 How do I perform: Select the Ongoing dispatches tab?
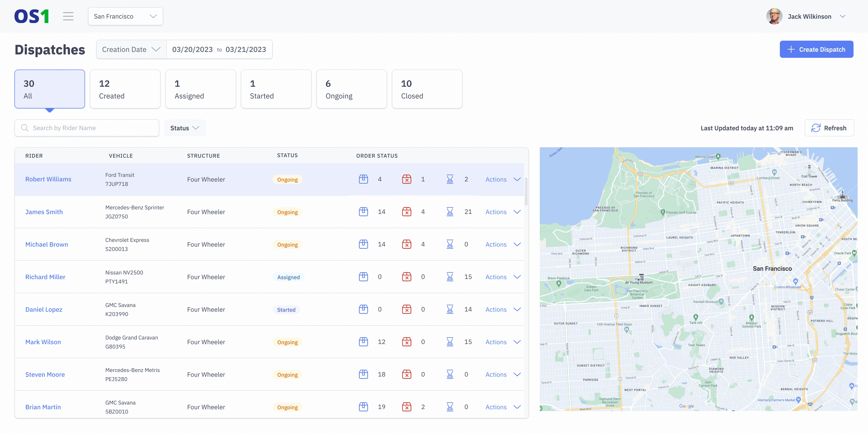click(351, 89)
